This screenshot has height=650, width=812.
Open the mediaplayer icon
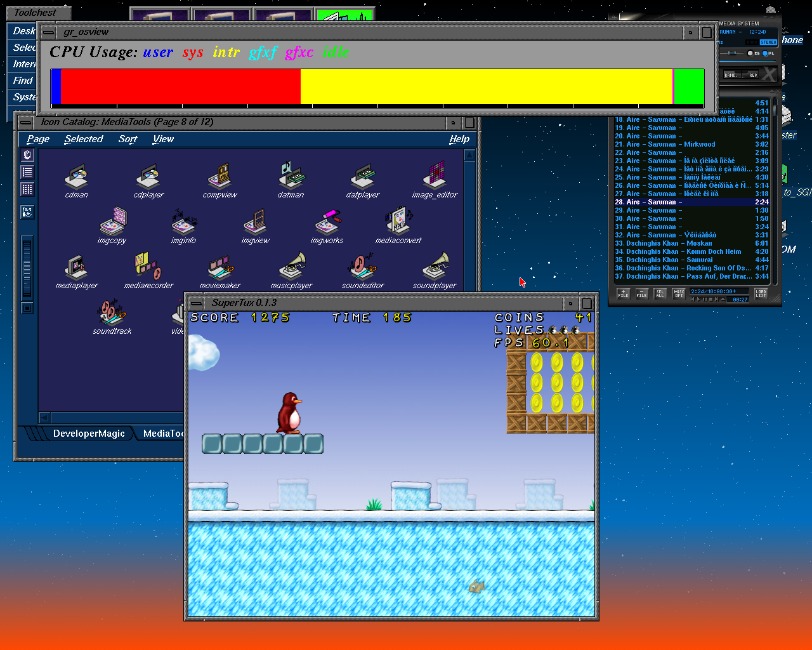point(76,272)
